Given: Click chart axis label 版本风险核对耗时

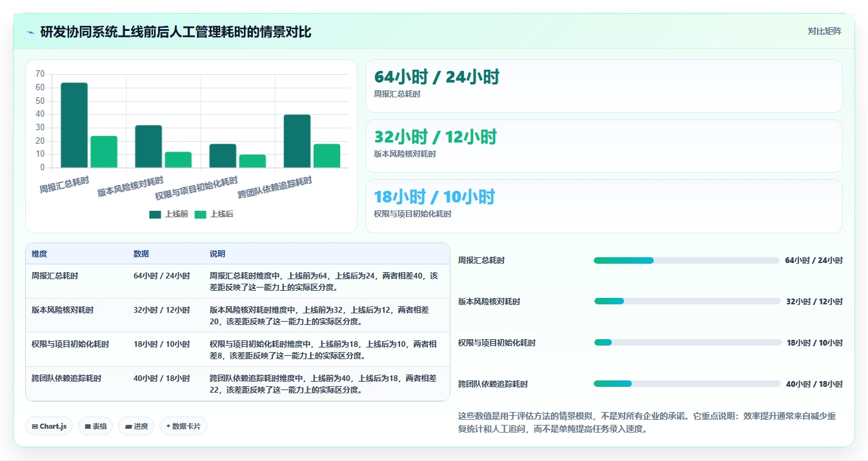Looking at the screenshot, I should pyautogui.click(x=130, y=186).
